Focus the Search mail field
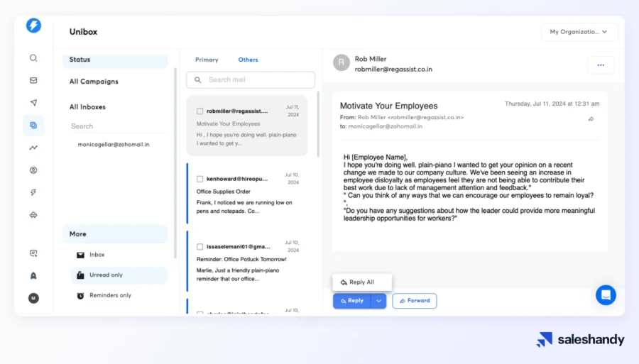 coord(251,79)
